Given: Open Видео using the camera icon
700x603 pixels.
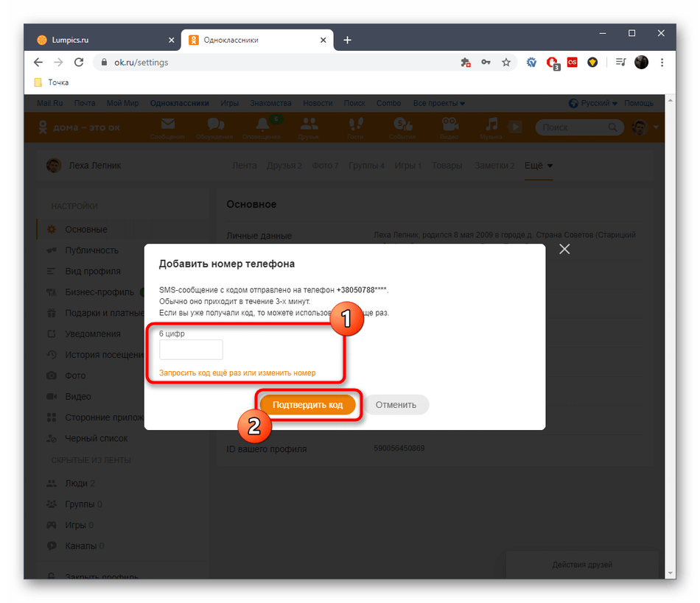Looking at the screenshot, I should [449, 124].
